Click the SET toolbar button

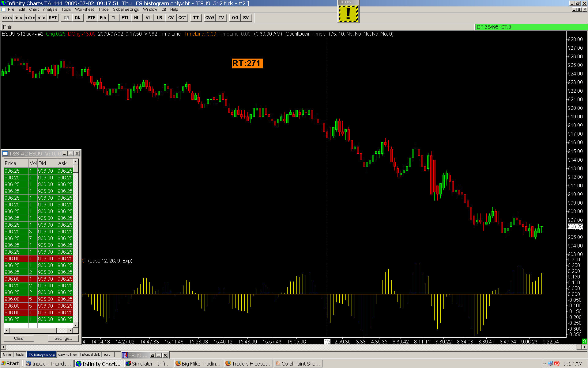53,18
